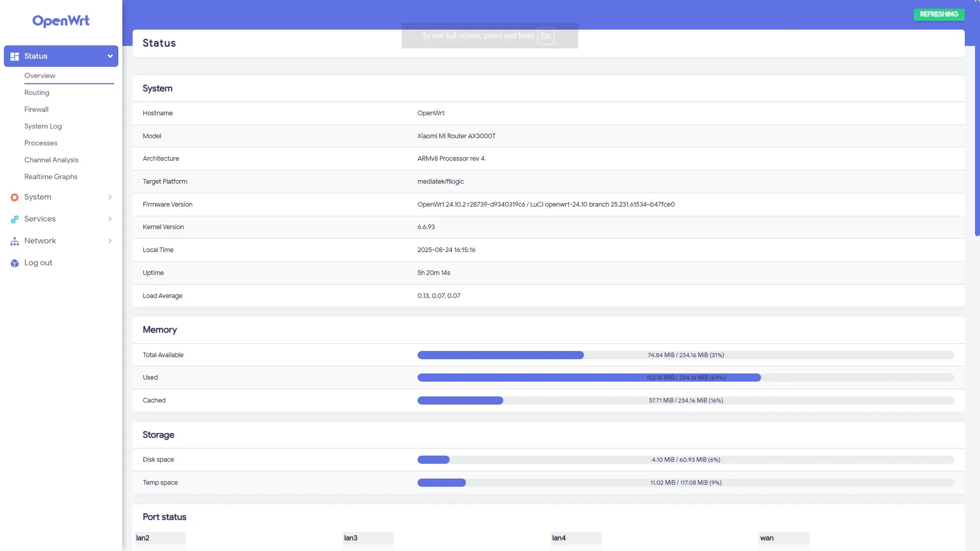Open the Processes page
The image size is (980, 551).
40,143
